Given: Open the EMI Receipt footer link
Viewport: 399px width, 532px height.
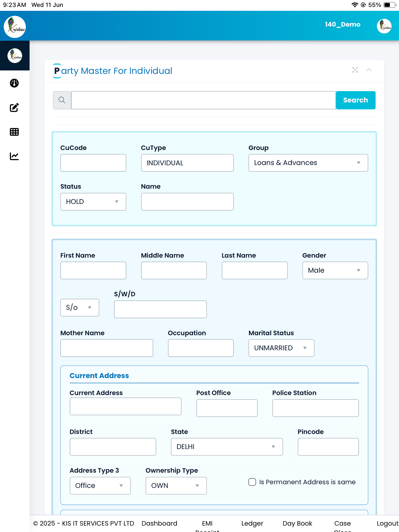Looking at the screenshot, I should (x=207, y=526).
